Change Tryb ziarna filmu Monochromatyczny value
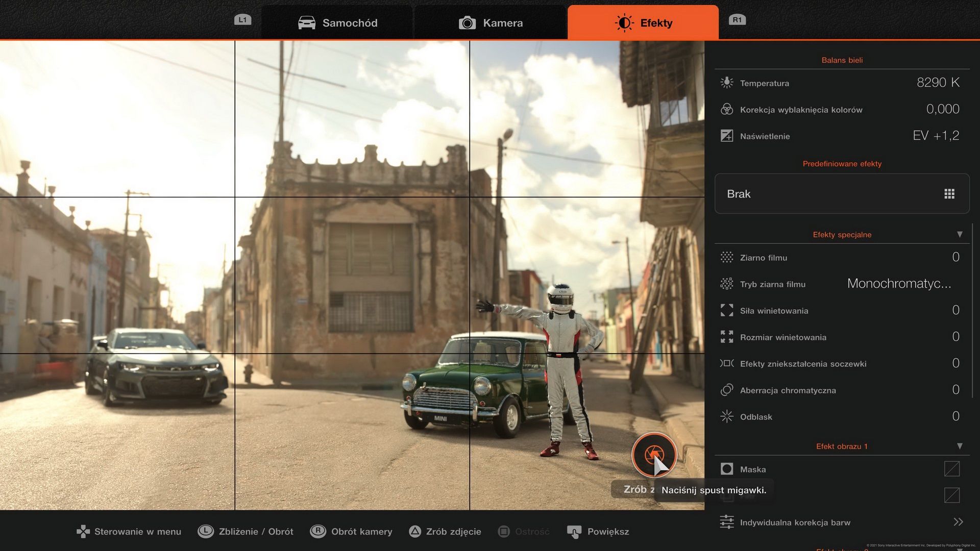 click(x=899, y=284)
